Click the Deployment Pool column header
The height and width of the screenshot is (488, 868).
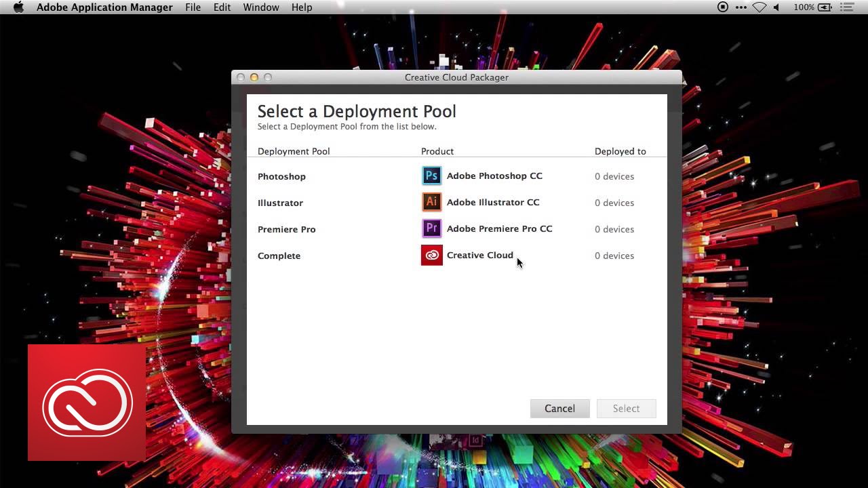pyautogui.click(x=294, y=151)
